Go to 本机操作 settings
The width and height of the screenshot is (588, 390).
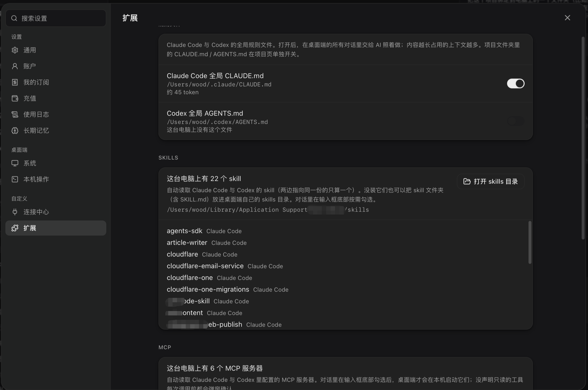(x=56, y=179)
